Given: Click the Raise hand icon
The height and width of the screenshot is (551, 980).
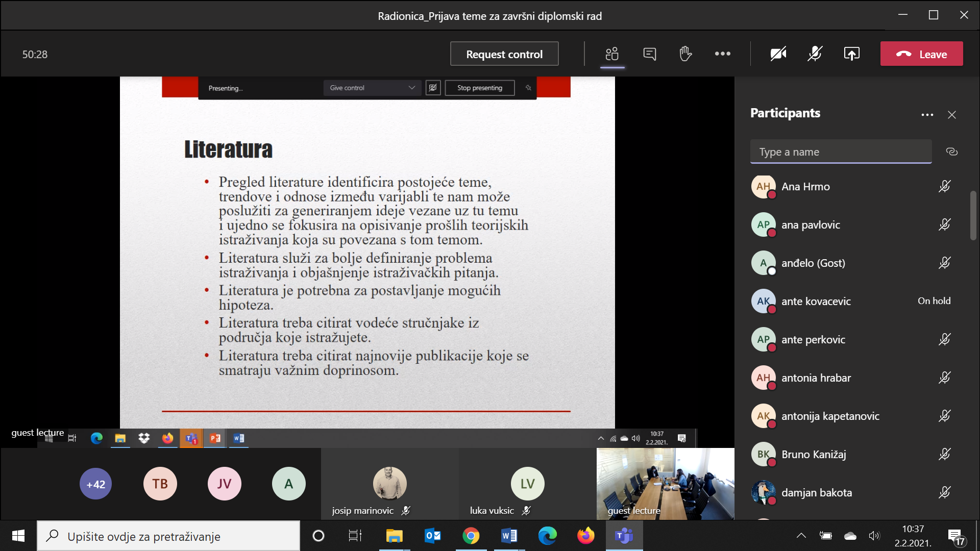Looking at the screenshot, I should pyautogui.click(x=685, y=54).
